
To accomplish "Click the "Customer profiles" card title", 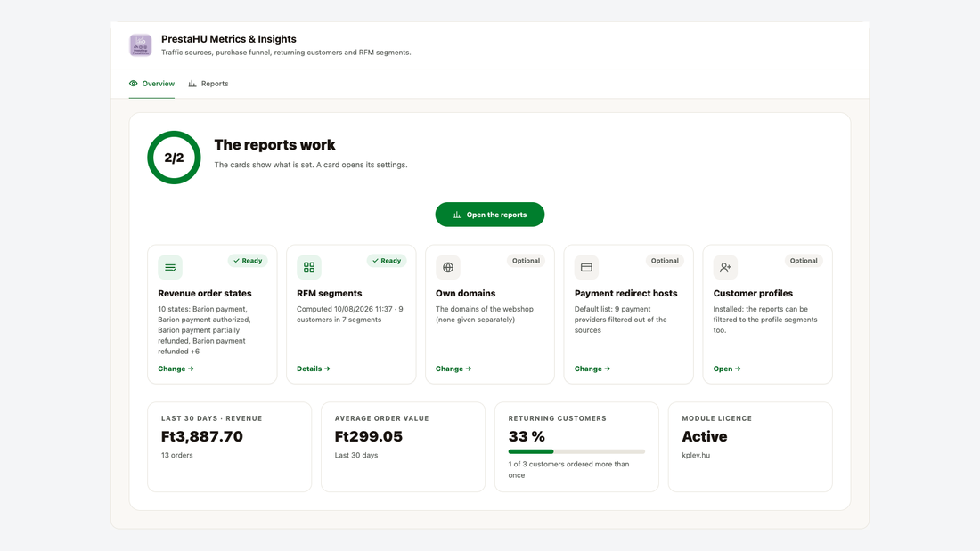I will pyautogui.click(x=753, y=293).
